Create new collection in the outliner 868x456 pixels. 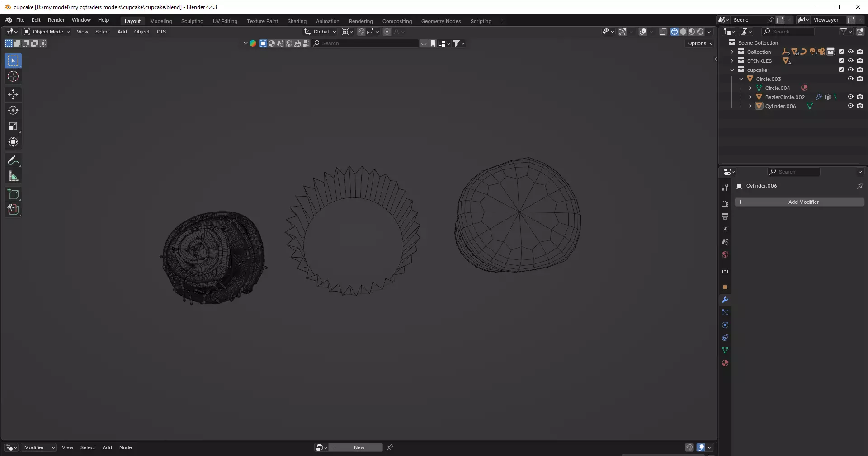coord(860,32)
